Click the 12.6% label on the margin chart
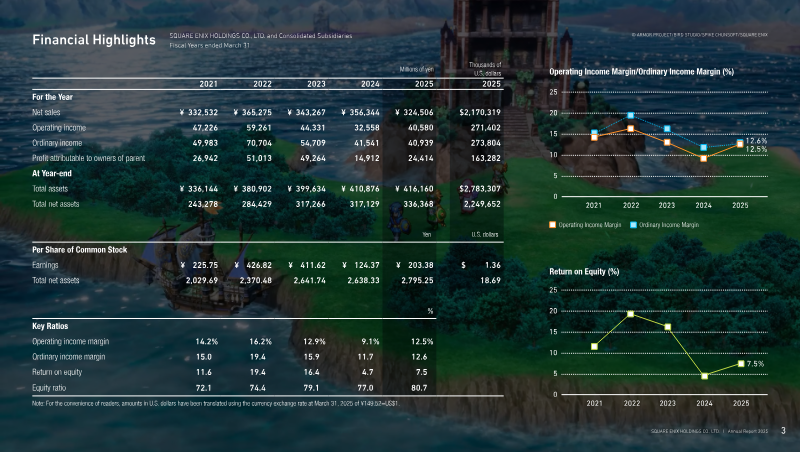Screen dimensions: 800x452 click(756, 141)
